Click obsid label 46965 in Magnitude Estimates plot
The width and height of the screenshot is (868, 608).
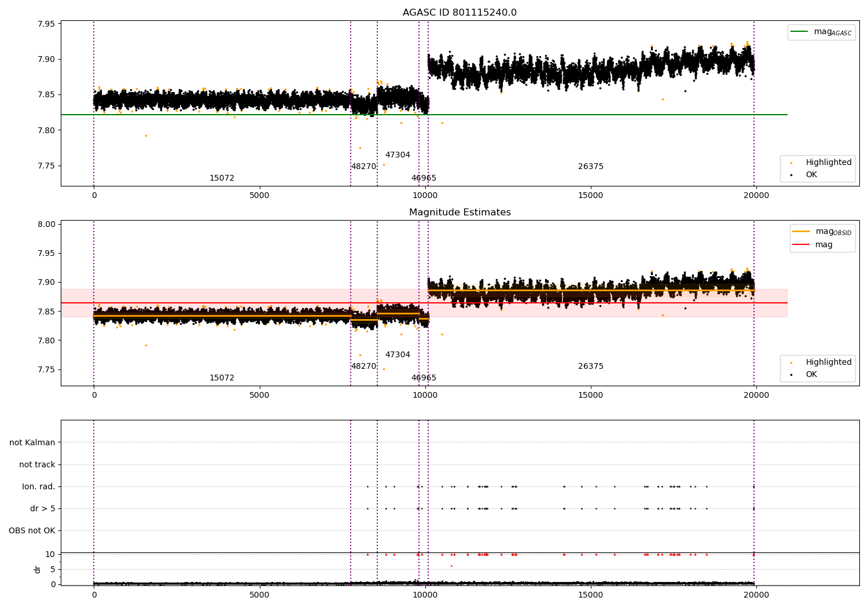(x=424, y=378)
